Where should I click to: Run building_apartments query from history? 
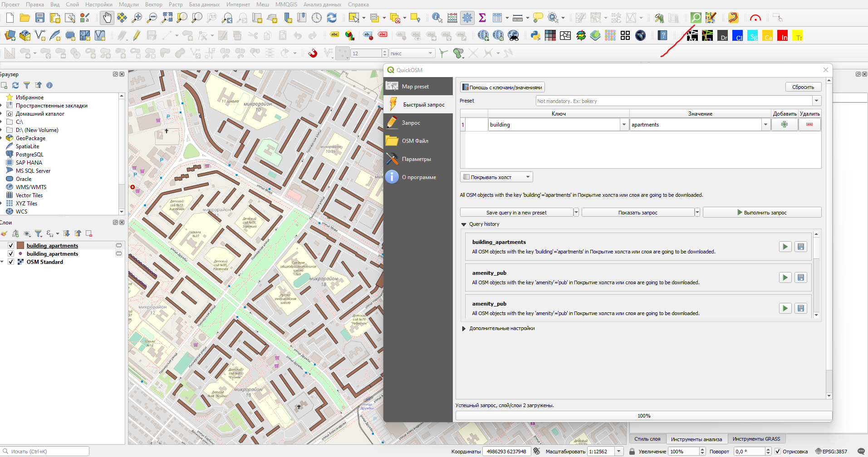click(785, 247)
